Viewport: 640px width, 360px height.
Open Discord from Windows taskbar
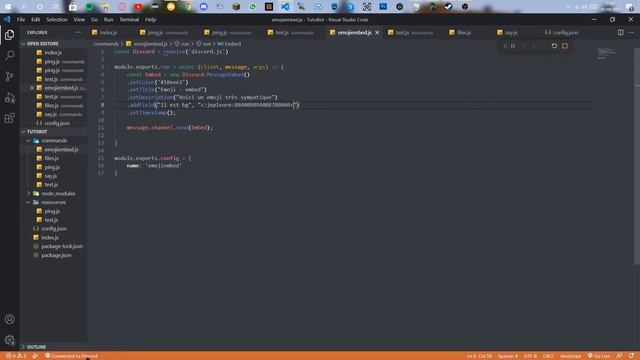204,7
